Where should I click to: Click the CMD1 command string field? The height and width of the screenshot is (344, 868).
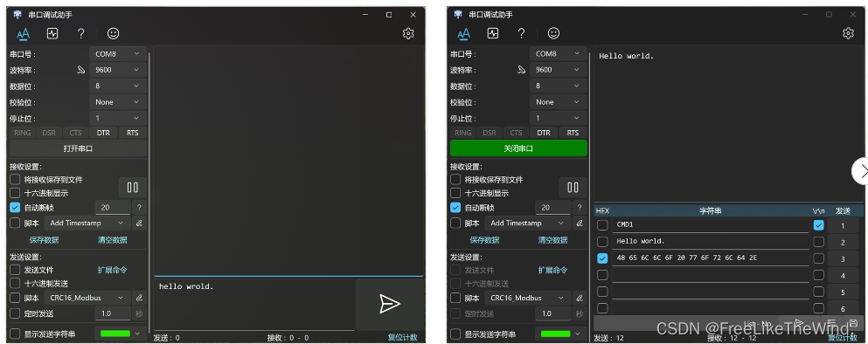tap(711, 225)
